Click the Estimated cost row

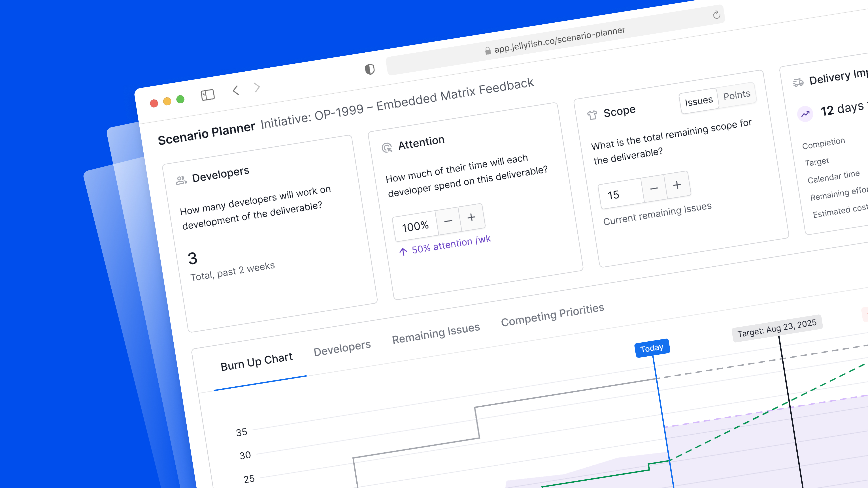click(x=840, y=211)
